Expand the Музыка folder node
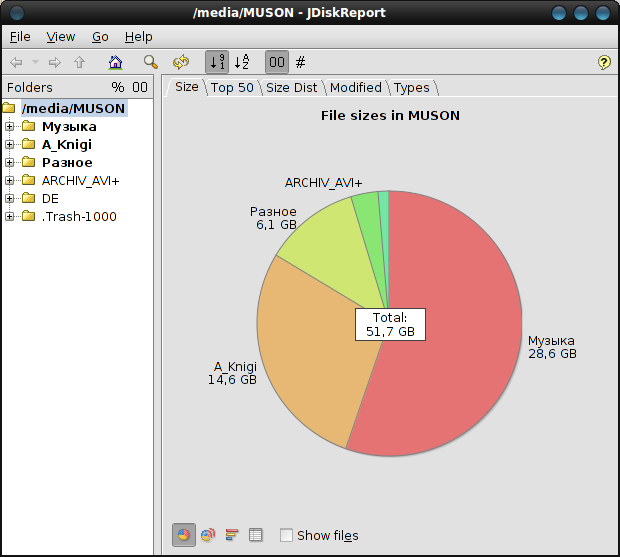The width and height of the screenshot is (620, 557). point(9,127)
